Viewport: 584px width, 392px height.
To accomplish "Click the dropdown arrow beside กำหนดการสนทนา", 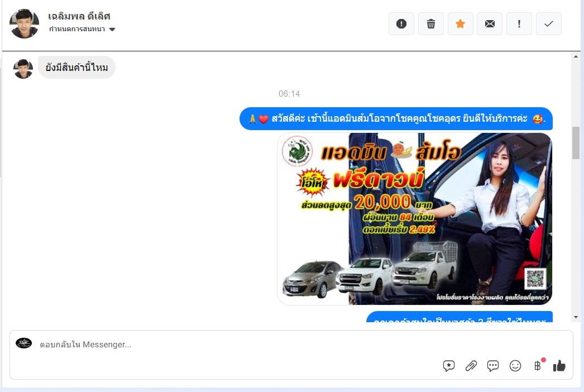I will [112, 30].
